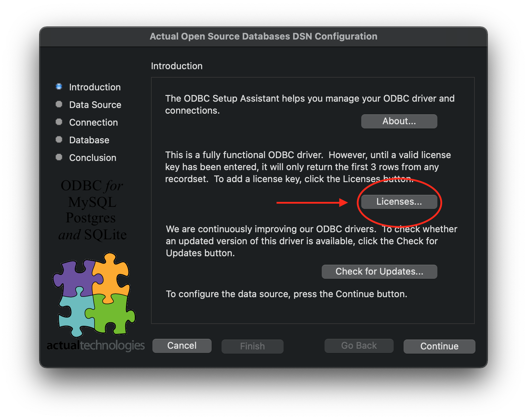Click the puzzle pieces logo image
Screen dimensions: 527x420
click(x=94, y=295)
